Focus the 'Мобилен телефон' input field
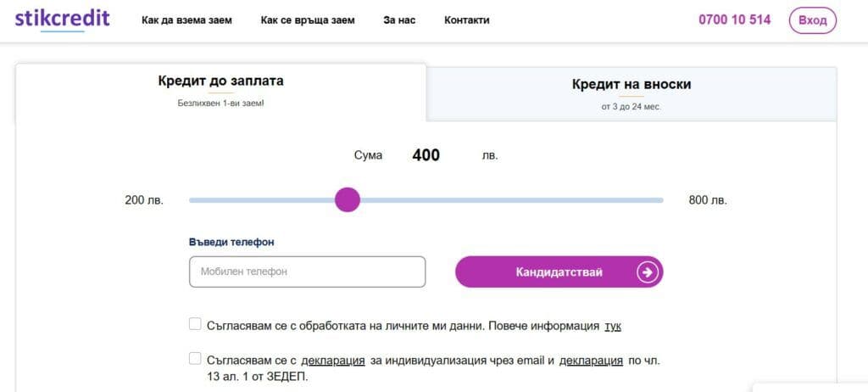868x392 pixels. click(x=307, y=272)
